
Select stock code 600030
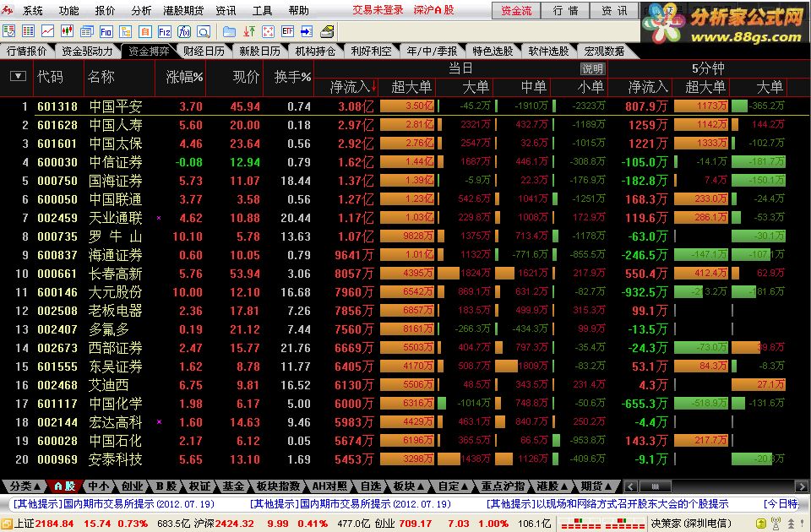click(57, 162)
